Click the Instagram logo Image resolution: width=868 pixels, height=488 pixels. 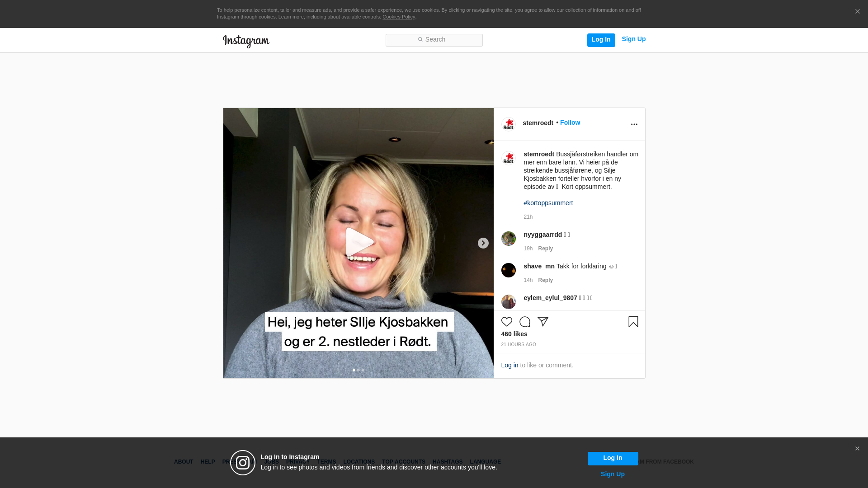coord(246,41)
